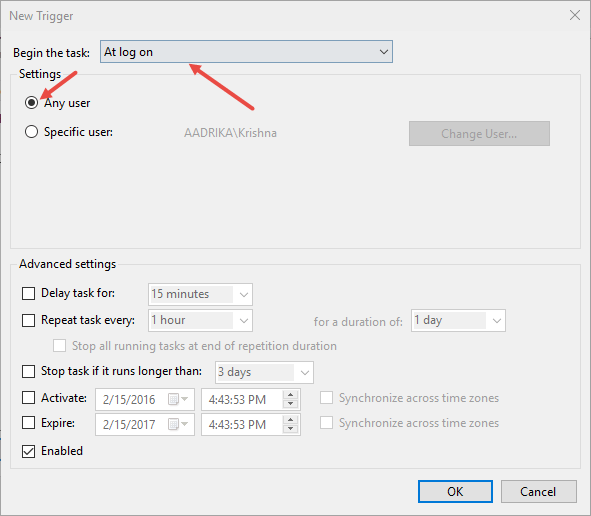Click the Cancel button
Viewport: 591px width, 516px height.
tap(538, 492)
